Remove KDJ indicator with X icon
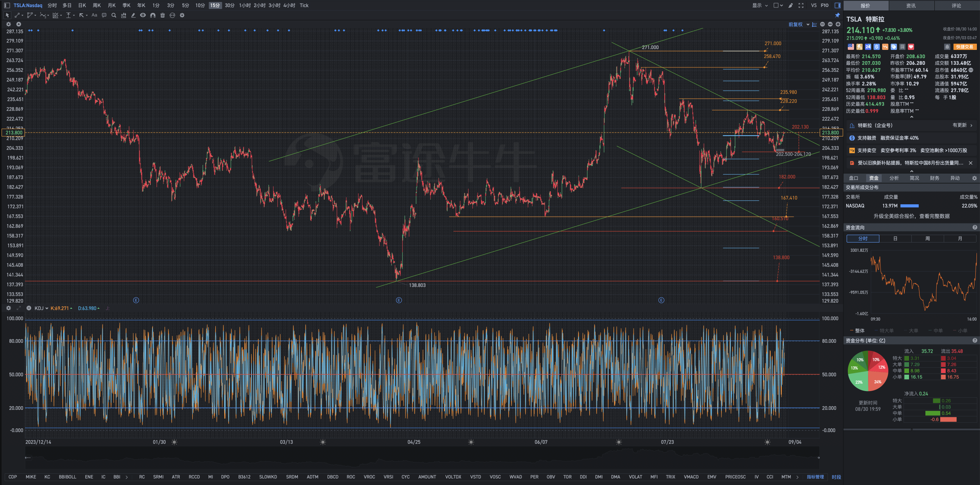Screen dimensions: 980x485 (x=28, y=308)
